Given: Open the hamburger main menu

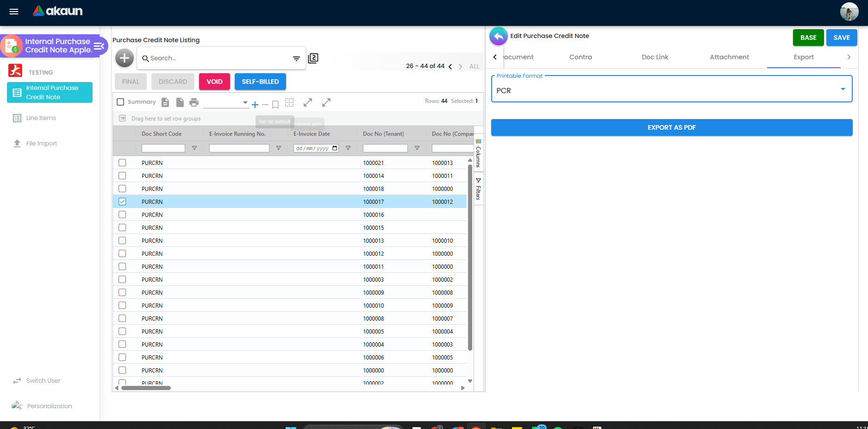Looking at the screenshot, I should click(14, 12).
